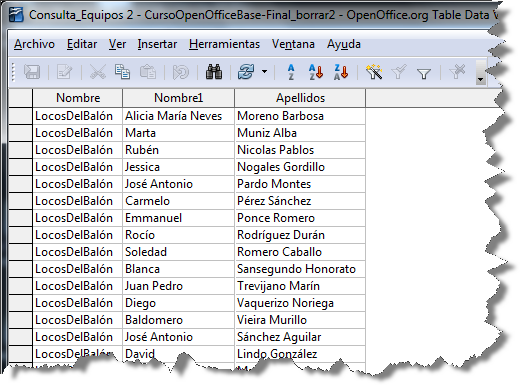Select row header for Marta row
Screen dimensions: 520x385
[20, 133]
